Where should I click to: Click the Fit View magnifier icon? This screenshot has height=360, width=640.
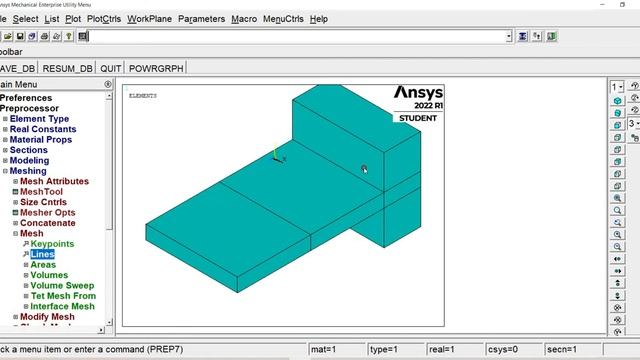click(617, 198)
